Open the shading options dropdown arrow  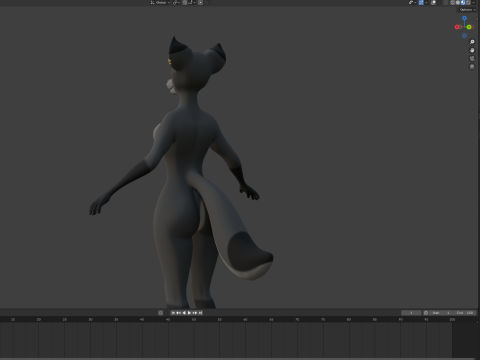473,2
